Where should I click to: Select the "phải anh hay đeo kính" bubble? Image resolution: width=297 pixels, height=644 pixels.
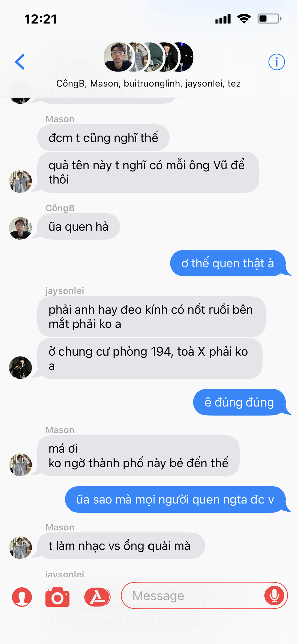tap(152, 317)
